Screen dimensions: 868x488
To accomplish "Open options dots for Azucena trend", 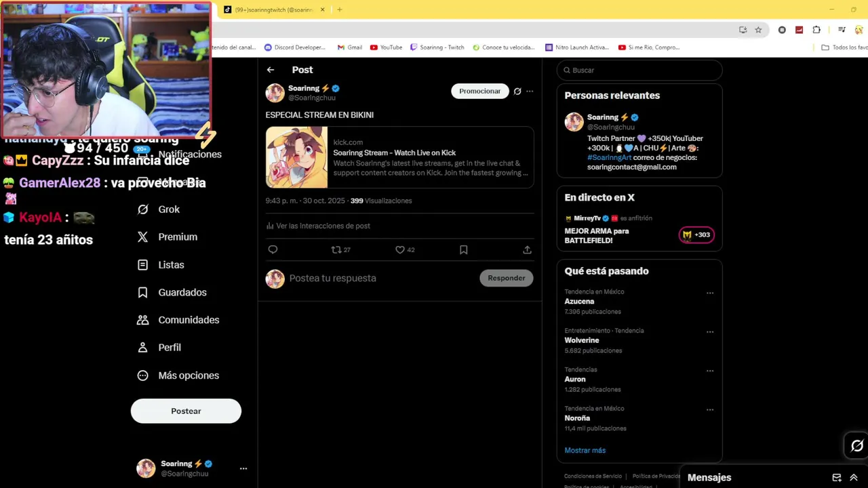I will [x=710, y=293].
